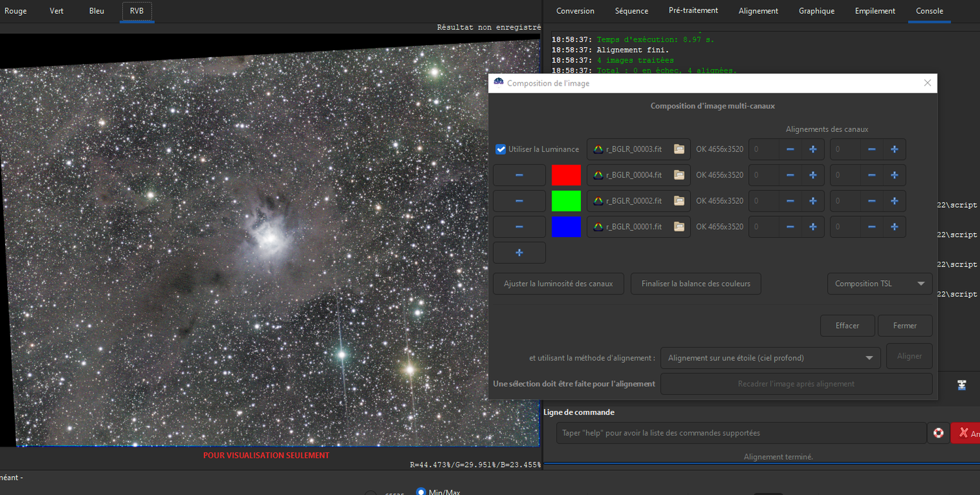Click folder icon beside r_BGLR_00002.fit
The height and width of the screenshot is (495, 980).
(x=679, y=201)
